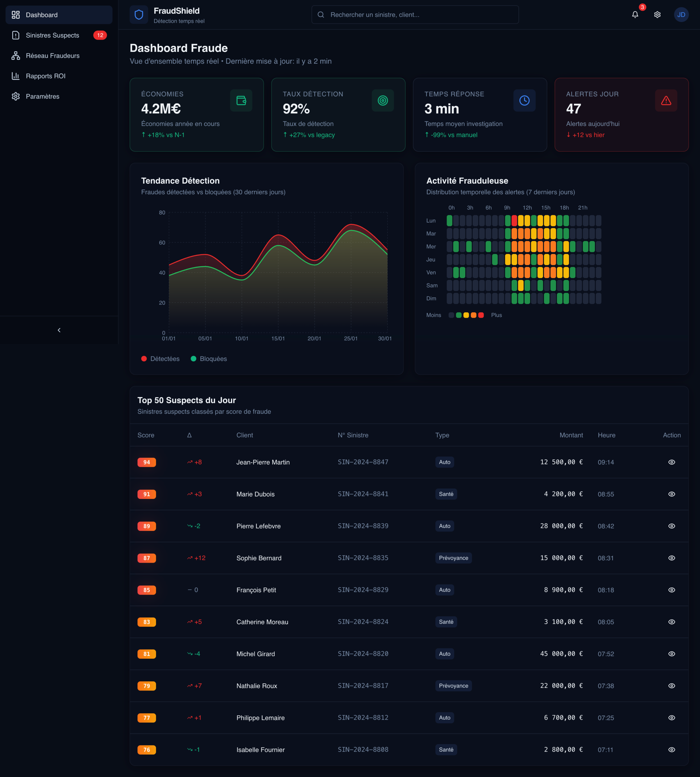Click the FraudShield shield logo
The width and height of the screenshot is (700, 777).
[x=139, y=15]
